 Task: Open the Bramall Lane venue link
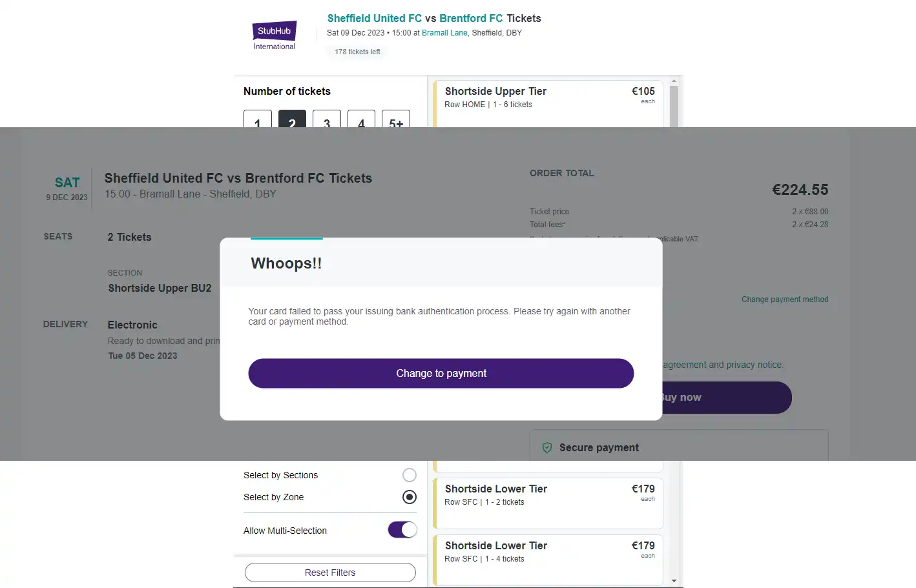click(444, 32)
